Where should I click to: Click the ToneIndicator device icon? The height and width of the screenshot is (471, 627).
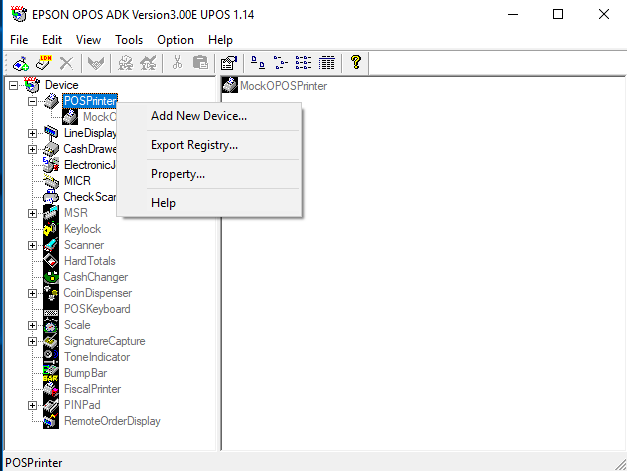(51, 357)
